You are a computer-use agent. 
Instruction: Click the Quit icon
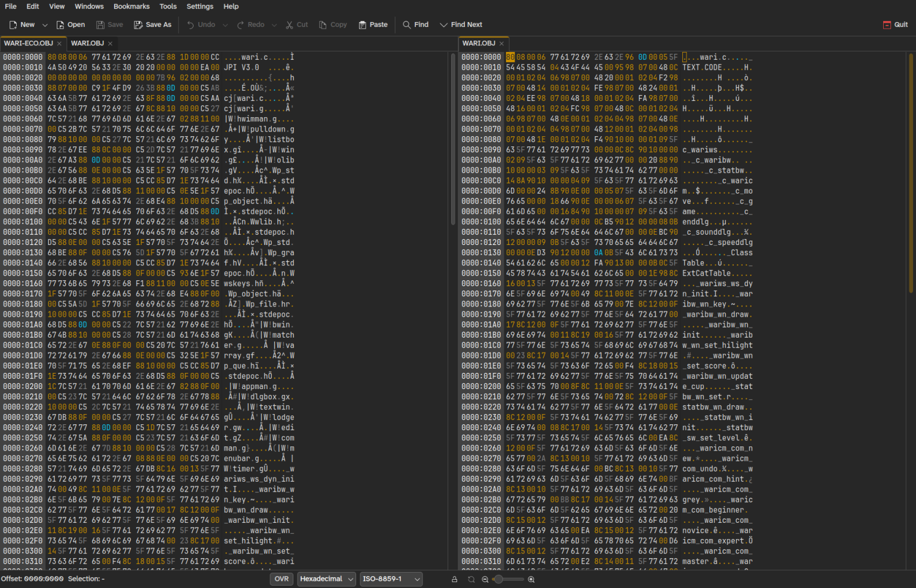[x=887, y=24]
